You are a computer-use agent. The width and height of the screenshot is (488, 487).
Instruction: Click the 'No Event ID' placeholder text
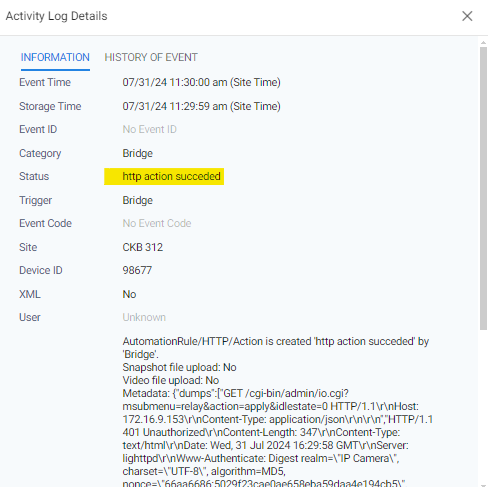click(149, 129)
